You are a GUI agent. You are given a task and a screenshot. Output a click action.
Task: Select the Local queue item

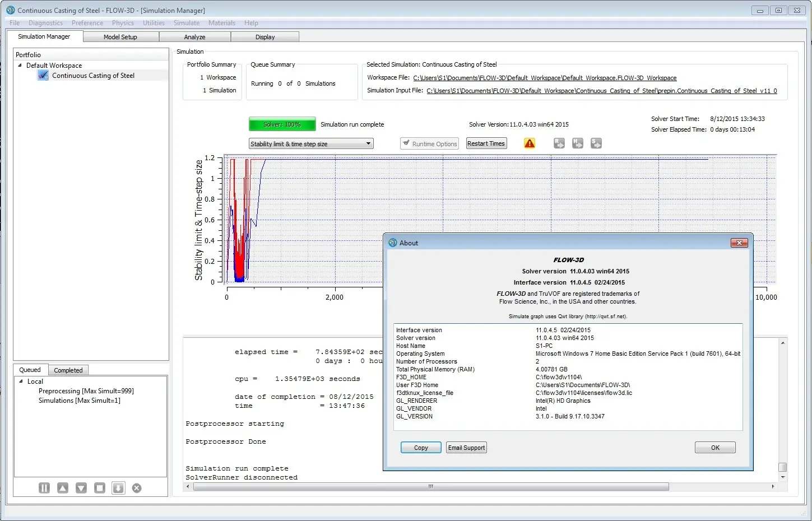tap(35, 382)
